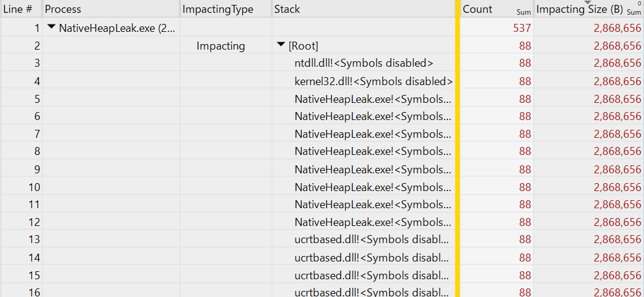Select the NativeHeapLeak.exe frame on line 12
This screenshot has height=297, width=644.
pyautogui.click(x=372, y=222)
